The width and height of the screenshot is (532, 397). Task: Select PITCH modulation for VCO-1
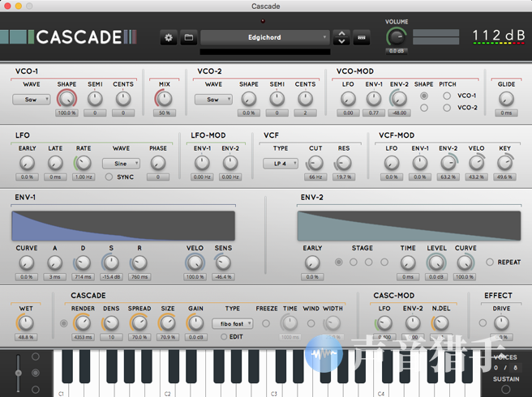click(x=447, y=96)
